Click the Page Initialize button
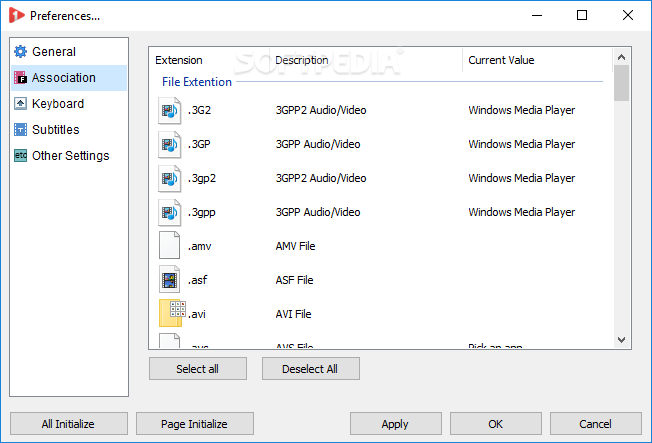This screenshot has width=652, height=443. tap(195, 423)
